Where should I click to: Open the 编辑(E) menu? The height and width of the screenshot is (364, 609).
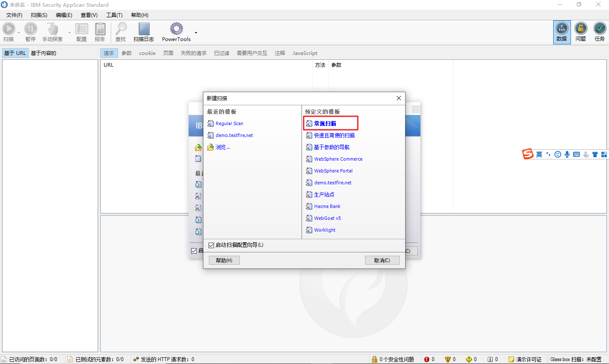[64, 15]
